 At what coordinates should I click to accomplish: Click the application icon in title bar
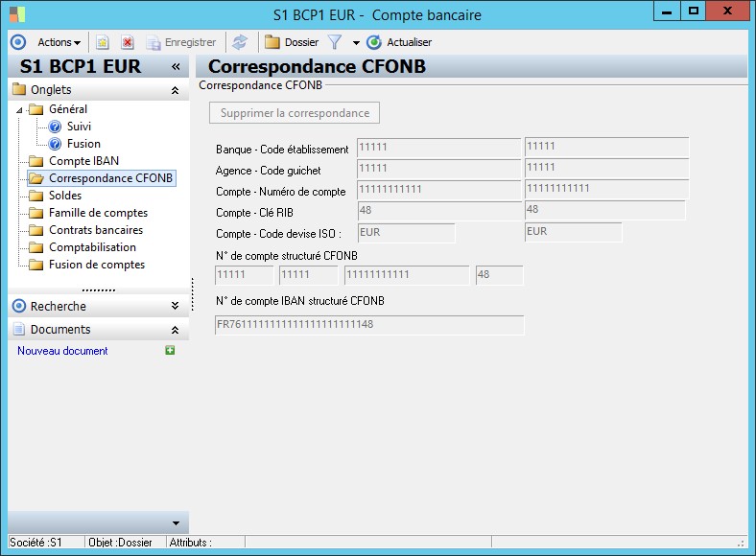point(17,14)
